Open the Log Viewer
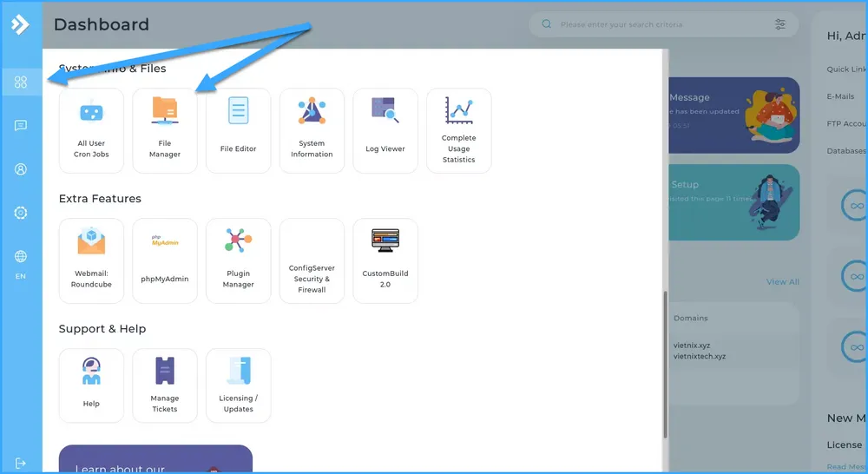Viewport: 868px width, 474px height. (385, 130)
